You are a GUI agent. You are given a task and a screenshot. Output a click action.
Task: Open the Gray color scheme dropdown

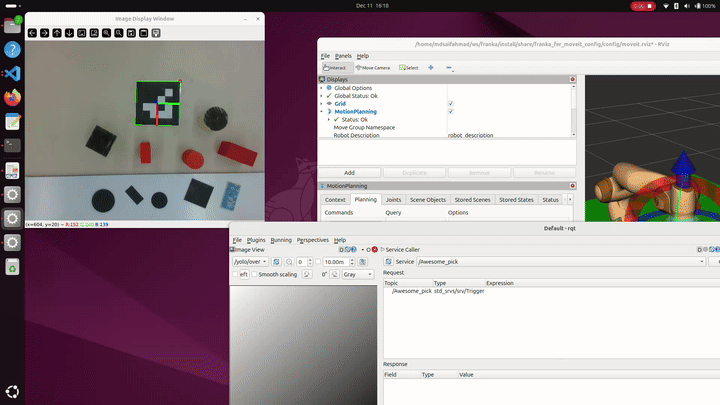click(357, 274)
